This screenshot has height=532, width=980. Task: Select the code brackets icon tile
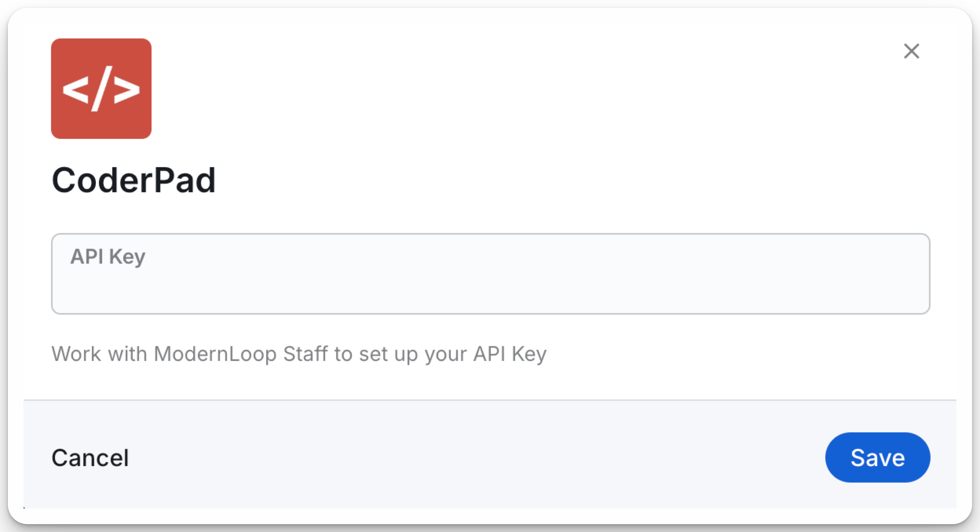(101, 89)
